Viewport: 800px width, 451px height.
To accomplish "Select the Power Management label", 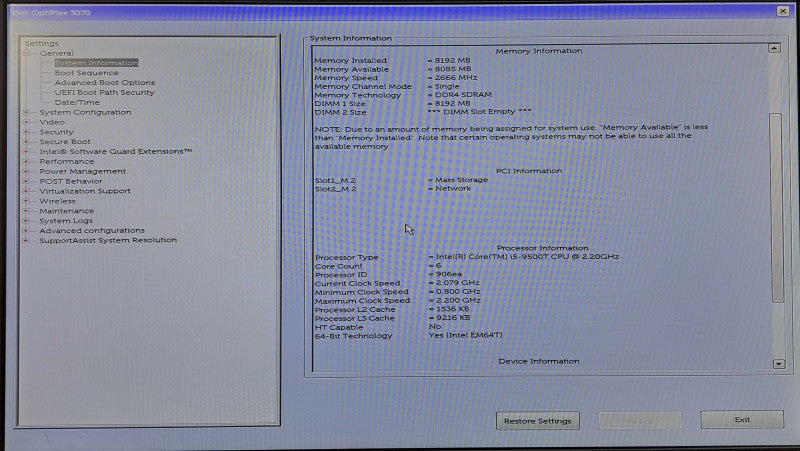I will pos(83,171).
